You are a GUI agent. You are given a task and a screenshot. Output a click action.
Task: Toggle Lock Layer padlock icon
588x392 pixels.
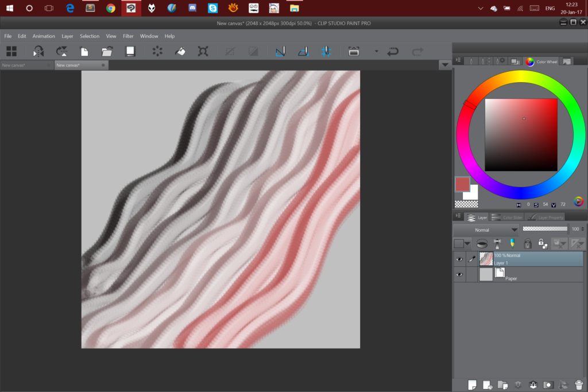pyautogui.click(x=528, y=244)
